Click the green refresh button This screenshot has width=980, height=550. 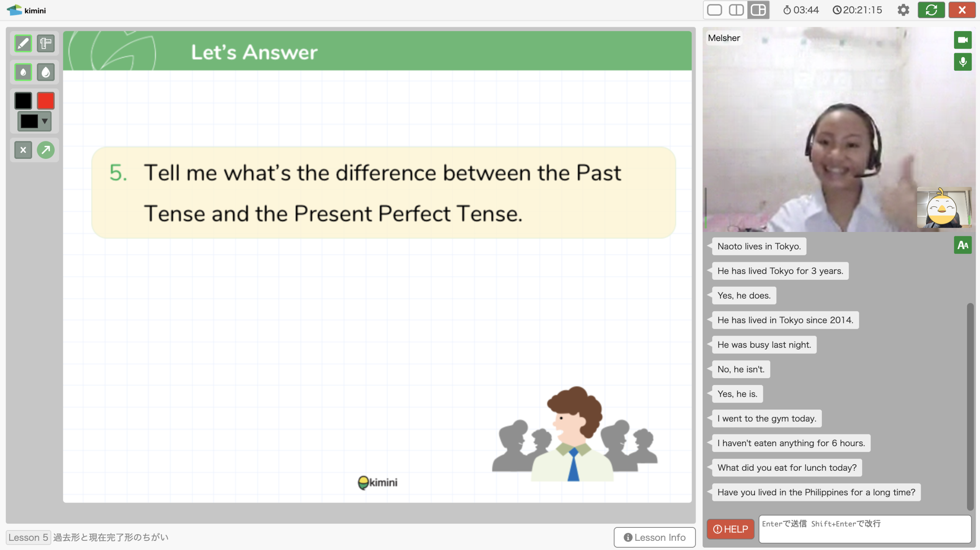tap(931, 10)
